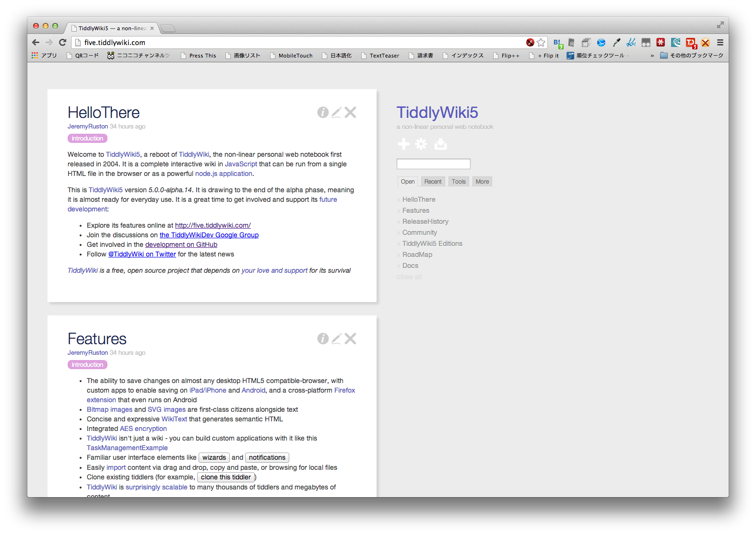This screenshot has height=535, width=756.
Task: Open the Press This bookmark
Action: 198,56
